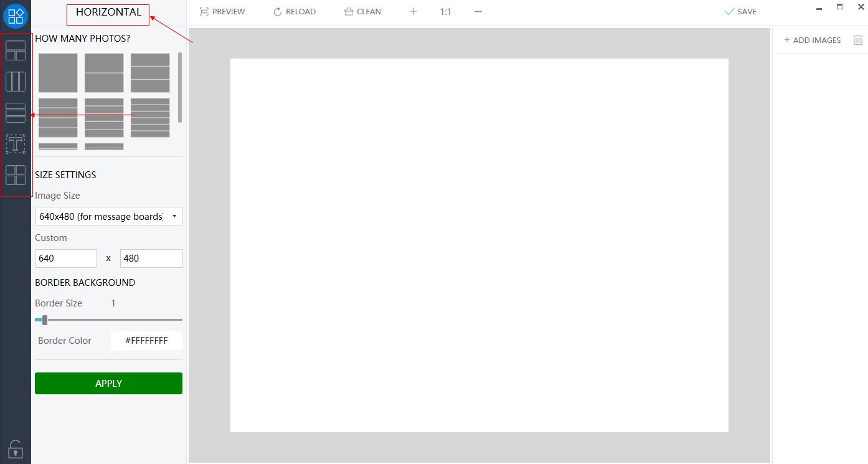Open the text tool icon
868x464 pixels.
coord(16,144)
